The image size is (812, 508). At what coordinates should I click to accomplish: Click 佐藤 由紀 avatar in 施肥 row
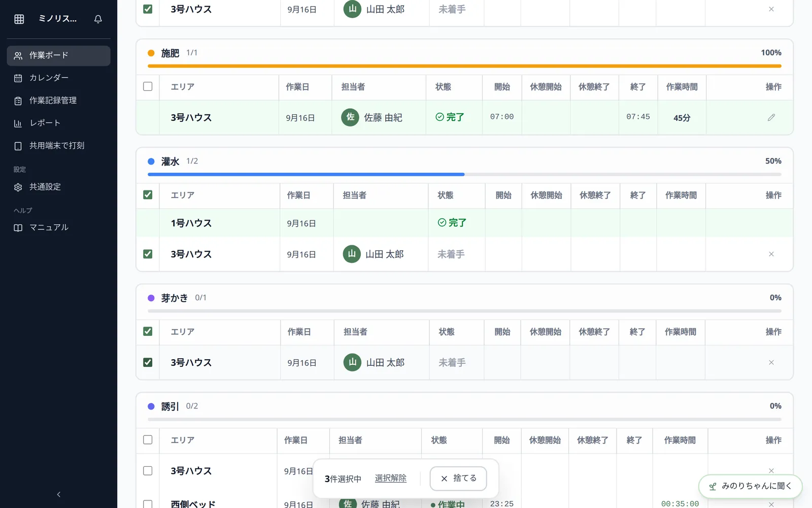pos(350,117)
